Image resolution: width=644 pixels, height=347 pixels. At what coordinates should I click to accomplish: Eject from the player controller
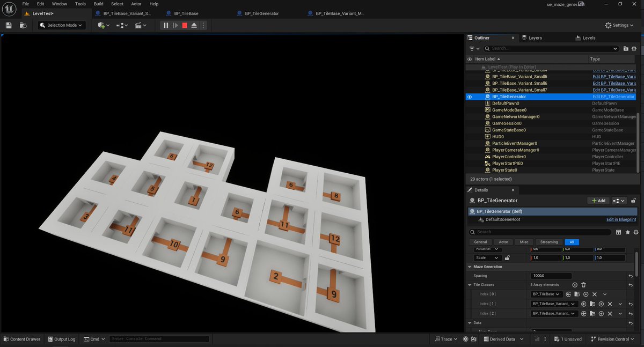coord(194,25)
